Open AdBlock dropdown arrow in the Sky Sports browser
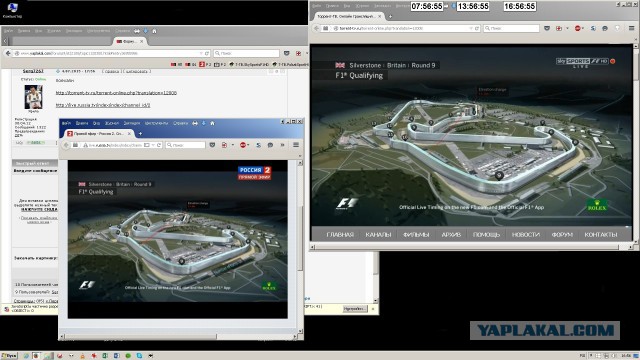 583,28
